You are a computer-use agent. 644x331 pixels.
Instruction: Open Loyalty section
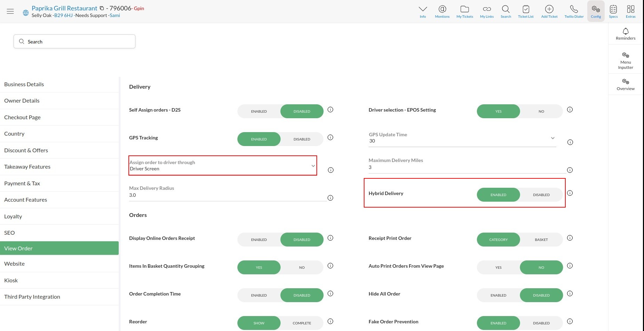coord(59,217)
